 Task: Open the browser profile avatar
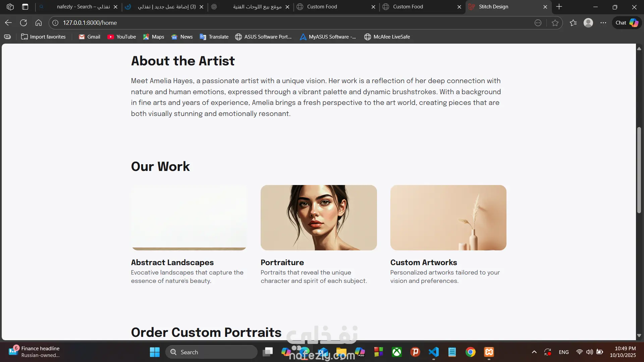point(588,23)
